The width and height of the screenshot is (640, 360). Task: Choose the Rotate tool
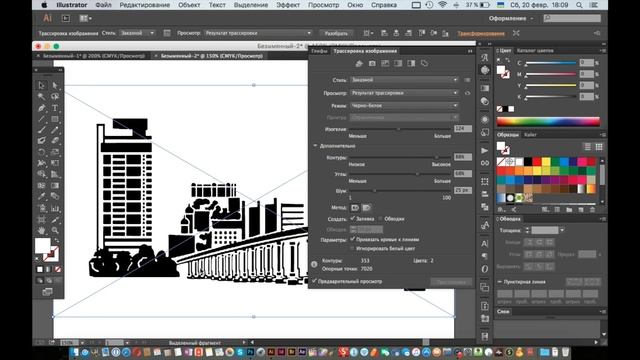tap(42, 152)
